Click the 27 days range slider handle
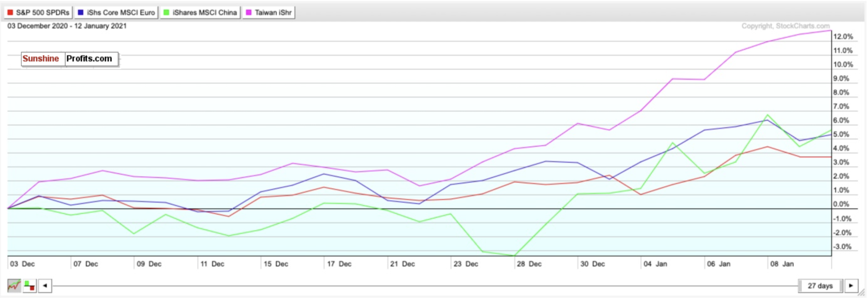 (820, 286)
